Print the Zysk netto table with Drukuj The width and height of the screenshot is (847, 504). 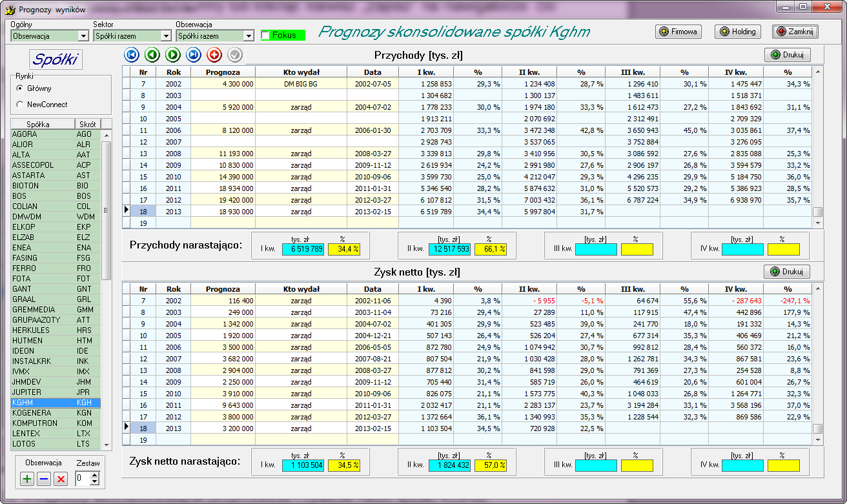[787, 272]
